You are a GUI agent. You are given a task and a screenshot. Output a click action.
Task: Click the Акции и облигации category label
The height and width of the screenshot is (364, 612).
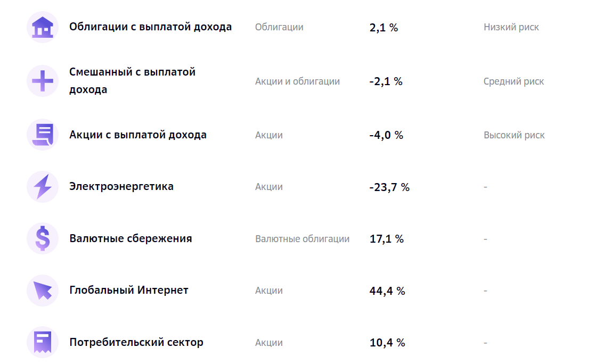(297, 81)
